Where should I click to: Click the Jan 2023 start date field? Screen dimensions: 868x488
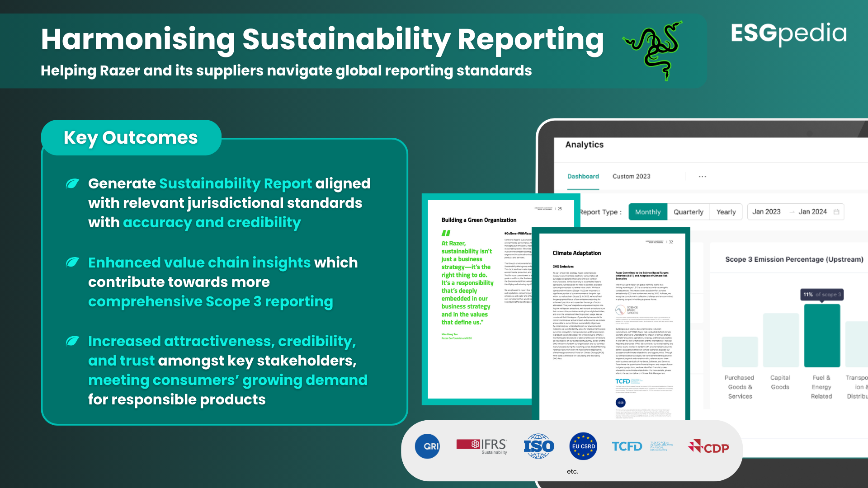point(766,212)
